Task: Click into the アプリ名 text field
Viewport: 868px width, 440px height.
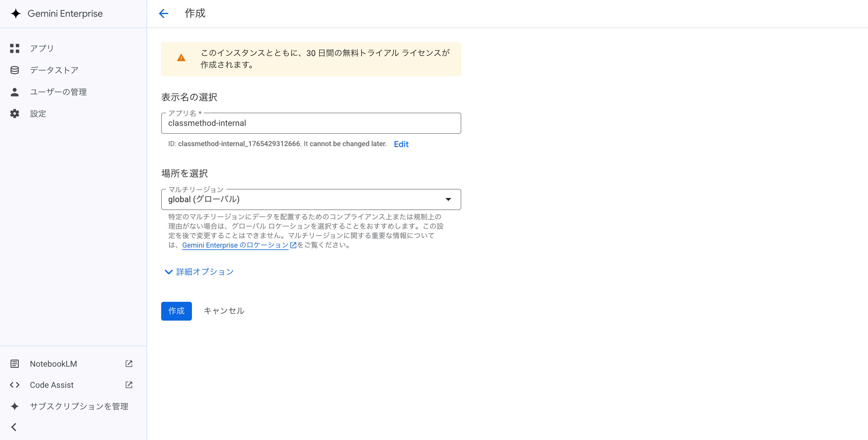Action: point(311,123)
